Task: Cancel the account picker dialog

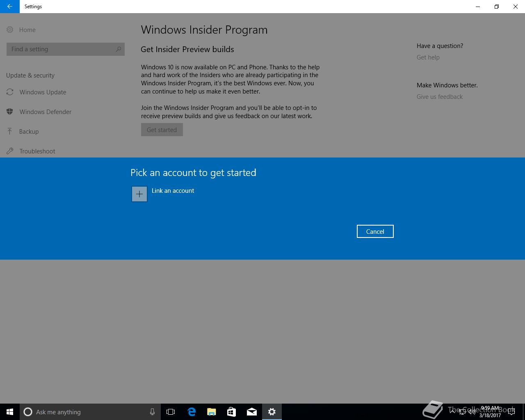Action: [x=375, y=231]
